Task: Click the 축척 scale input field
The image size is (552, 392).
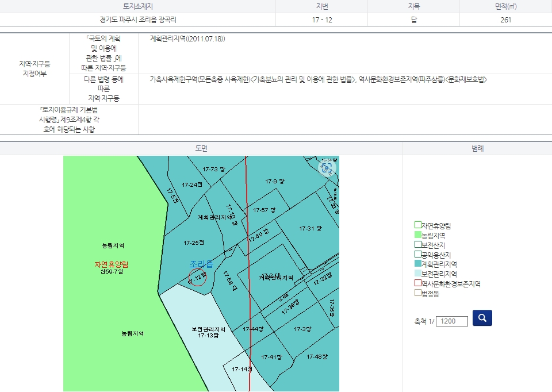Action: [x=452, y=321]
